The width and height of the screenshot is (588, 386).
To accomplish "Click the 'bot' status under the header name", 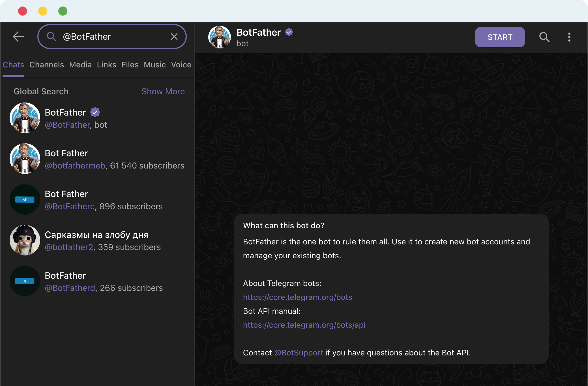I will (x=243, y=44).
